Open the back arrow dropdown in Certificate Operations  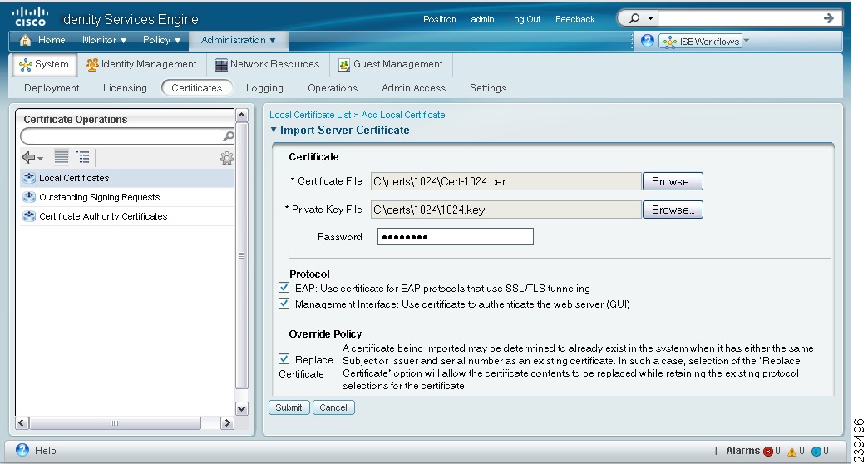(x=41, y=160)
